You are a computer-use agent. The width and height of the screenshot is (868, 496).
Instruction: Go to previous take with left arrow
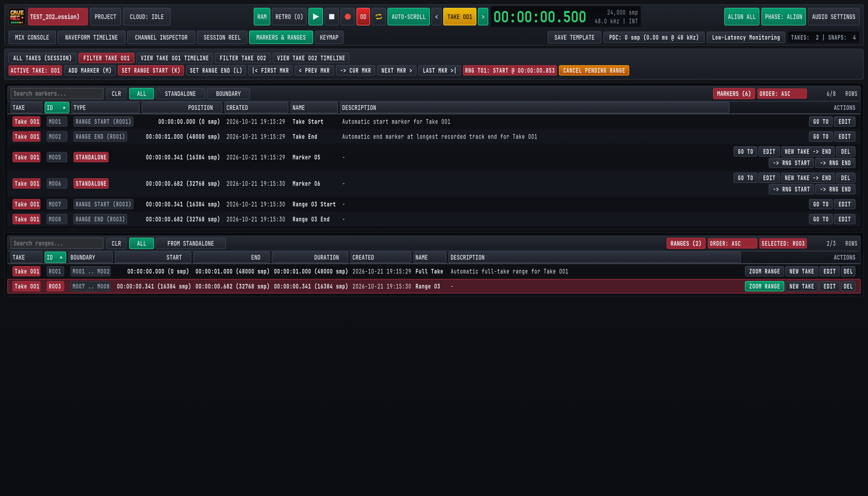[x=437, y=17]
